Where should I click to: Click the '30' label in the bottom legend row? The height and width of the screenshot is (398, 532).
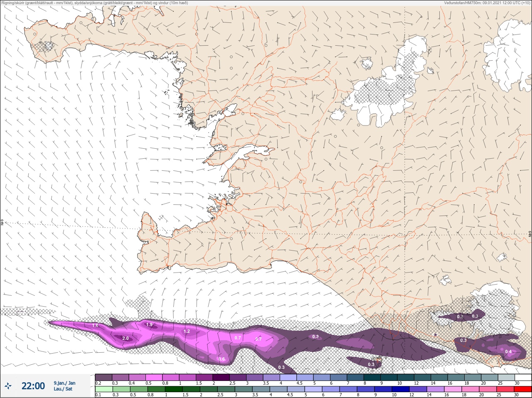coord(517,395)
